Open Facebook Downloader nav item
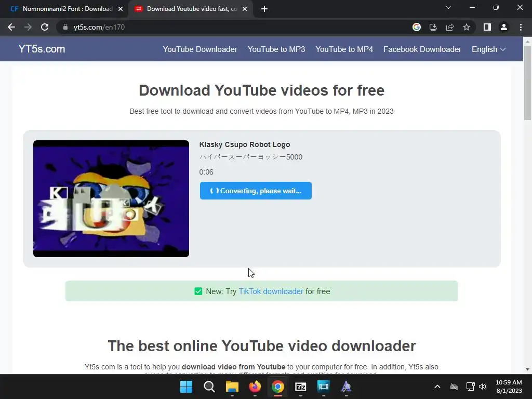Viewport: 532px width, 399px height. tap(422, 49)
